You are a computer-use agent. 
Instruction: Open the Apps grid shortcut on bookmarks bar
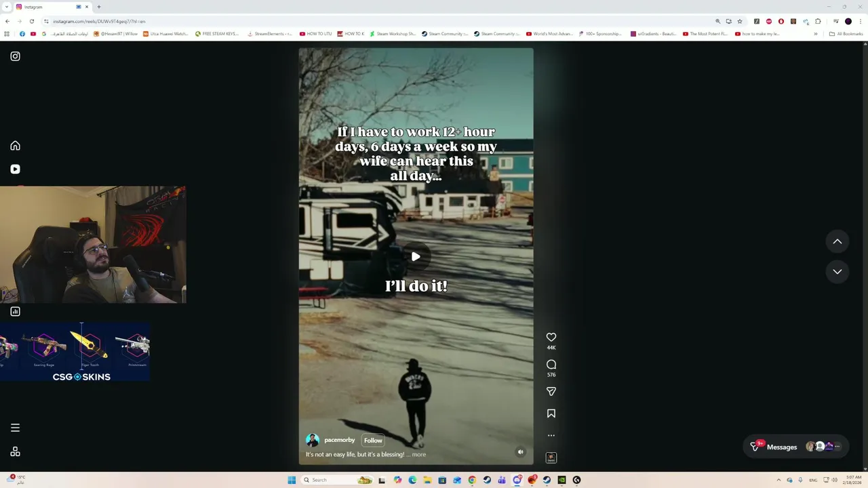coord(7,33)
